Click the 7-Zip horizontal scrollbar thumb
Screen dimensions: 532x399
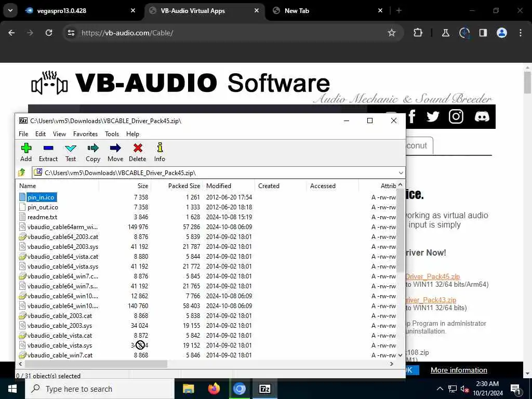(96, 364)
